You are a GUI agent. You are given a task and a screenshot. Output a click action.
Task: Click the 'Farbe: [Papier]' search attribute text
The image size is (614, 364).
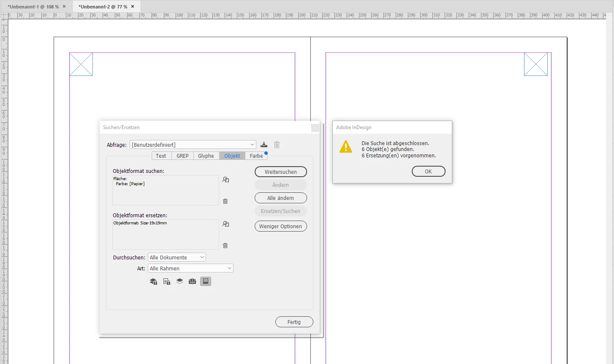click(130, 184)
